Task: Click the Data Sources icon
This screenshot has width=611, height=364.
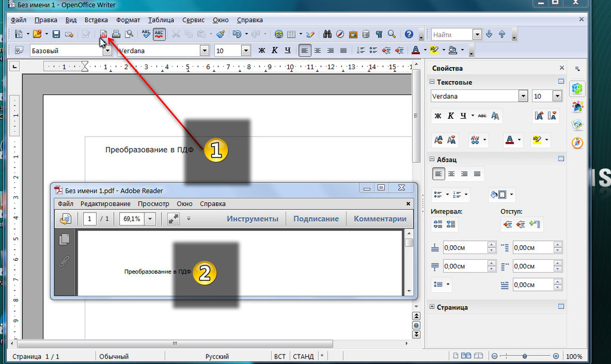Action: tap(366, 34)
